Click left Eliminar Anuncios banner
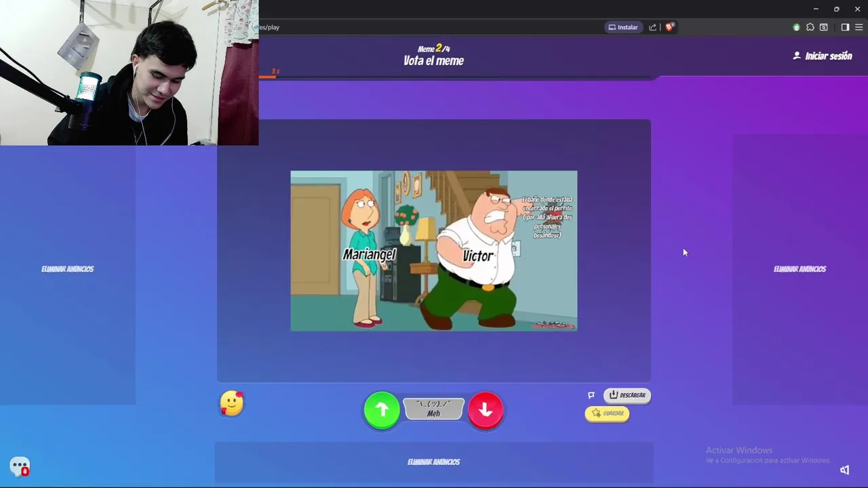Viewport: 868px width, 488px height. [68, 269]
